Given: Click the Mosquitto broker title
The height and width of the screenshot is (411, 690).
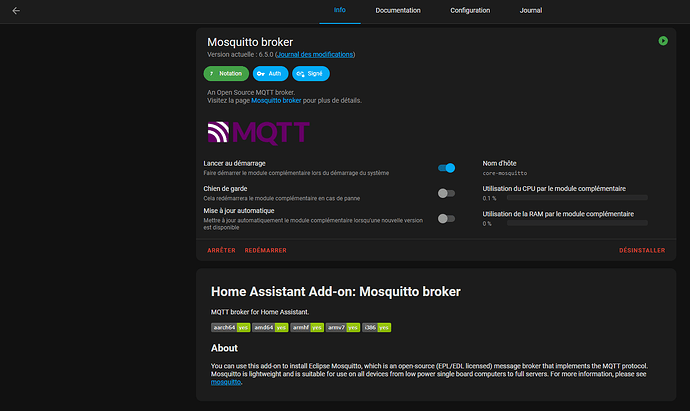Looking at the screenshot, I should (x=250, y=42).
